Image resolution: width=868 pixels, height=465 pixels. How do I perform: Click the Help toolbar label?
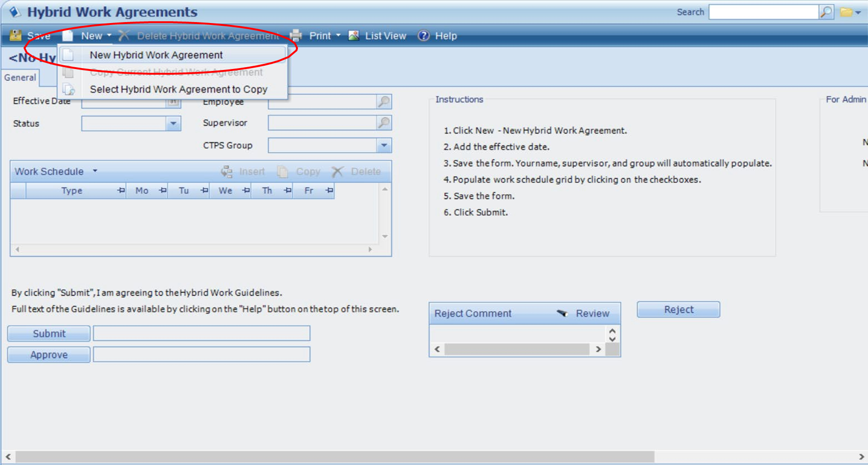pyautogui.click(x=446, y=36)
